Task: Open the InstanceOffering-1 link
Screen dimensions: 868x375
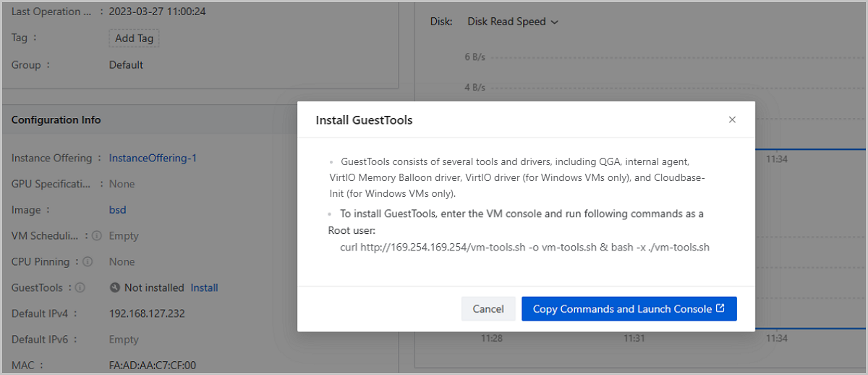Action: tap(153, 158)
